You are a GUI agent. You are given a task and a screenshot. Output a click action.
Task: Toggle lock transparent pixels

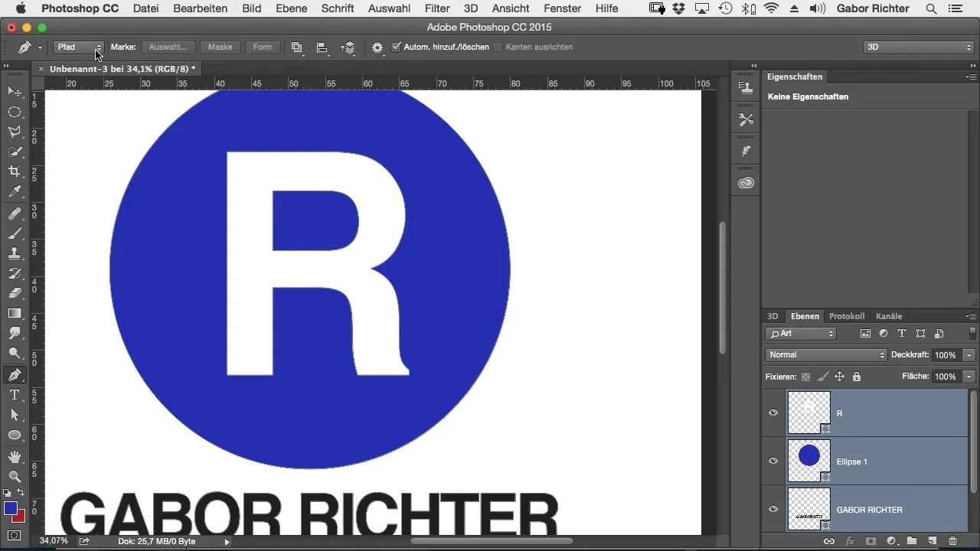tap(805, 377)
